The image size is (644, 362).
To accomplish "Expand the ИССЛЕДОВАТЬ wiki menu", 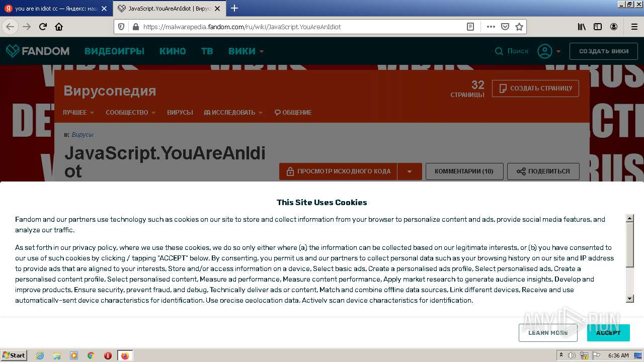I will tap(233, 113).
